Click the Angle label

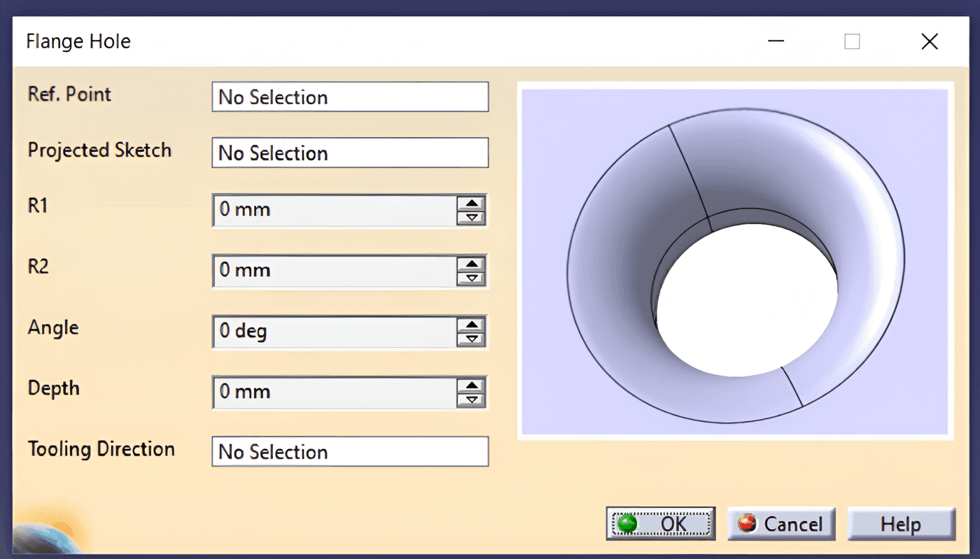[53, 327]
